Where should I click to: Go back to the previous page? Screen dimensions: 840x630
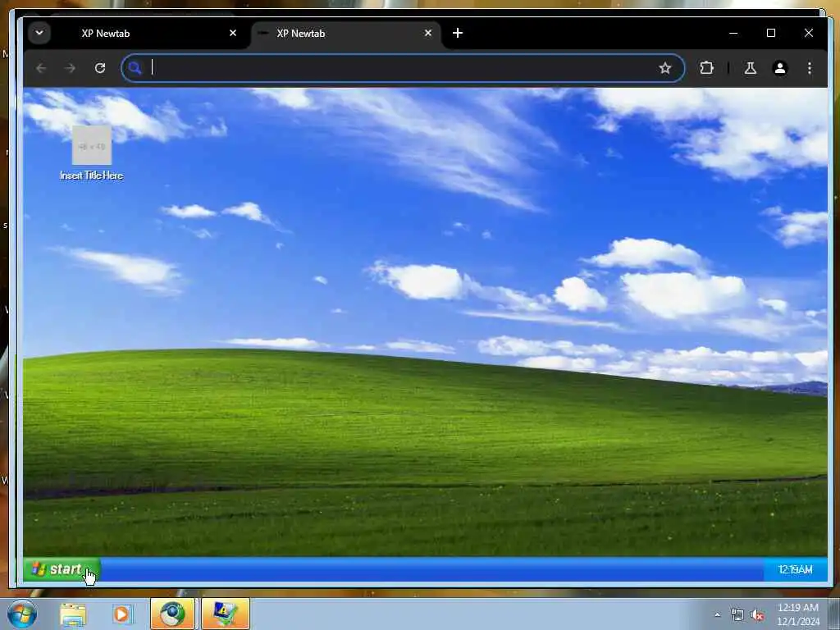(41, 68)
